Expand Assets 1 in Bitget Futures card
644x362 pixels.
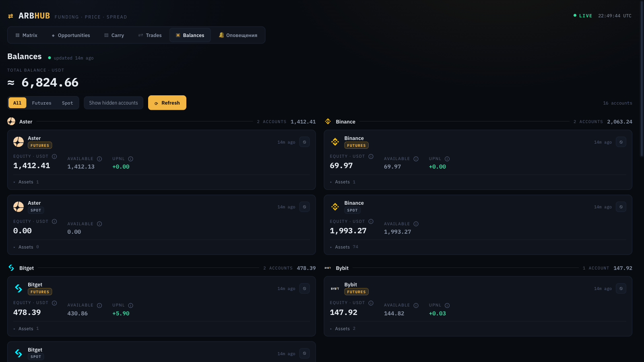coord(26,329)
